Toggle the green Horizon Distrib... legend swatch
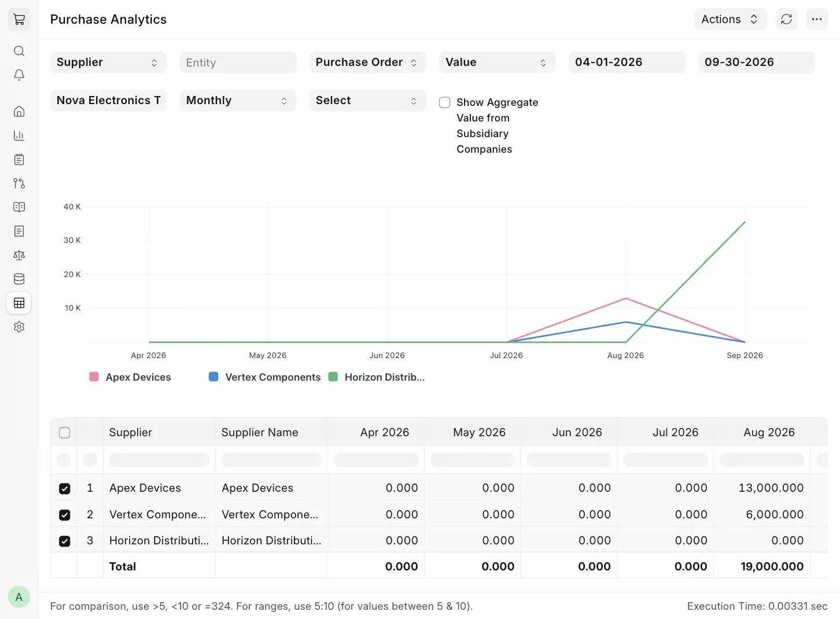The width and height of the screenshot is (840, 619). 333,377
